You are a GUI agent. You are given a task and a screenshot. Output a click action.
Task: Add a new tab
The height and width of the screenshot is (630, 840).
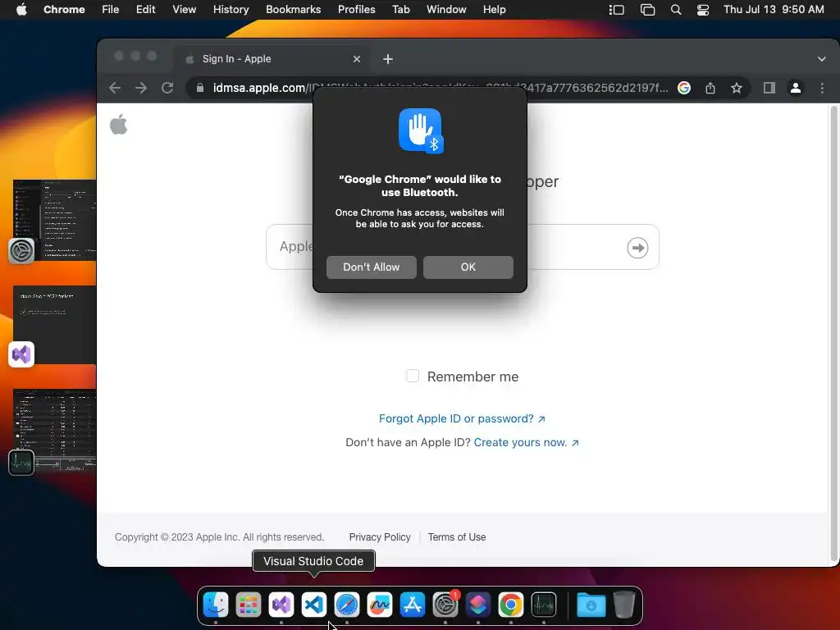pyautogui.click(x=388, y=59)
